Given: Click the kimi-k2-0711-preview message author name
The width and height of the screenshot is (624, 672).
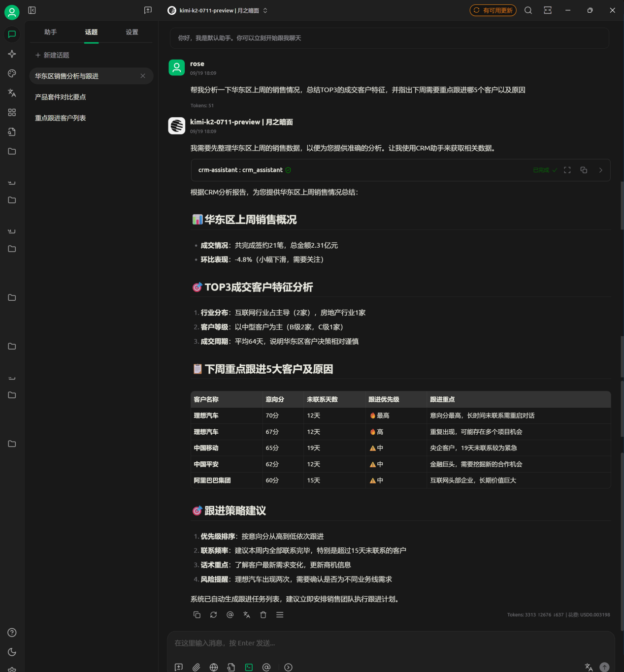Looking at the screenshot, I should point(241,122).
